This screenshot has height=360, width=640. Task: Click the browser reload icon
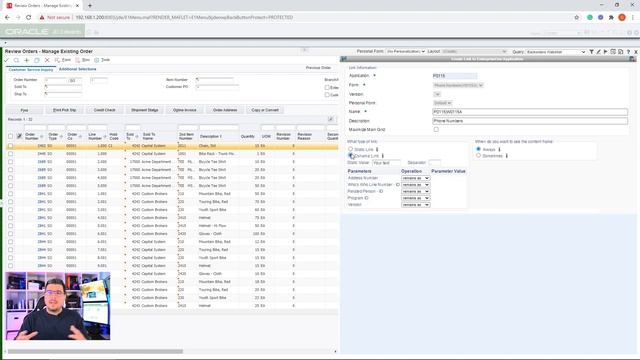coord(29,18)
